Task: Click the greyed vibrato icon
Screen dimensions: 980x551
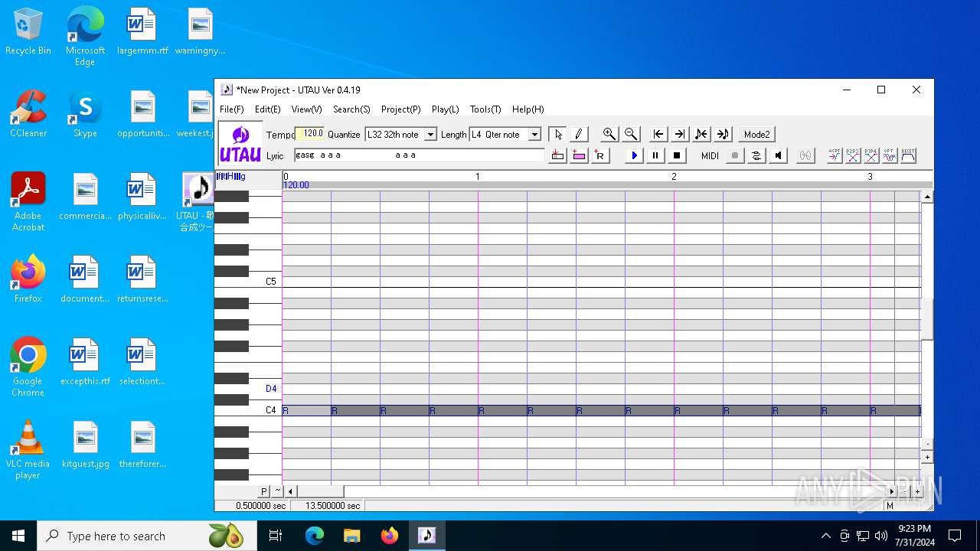Action: coord(805,155)
